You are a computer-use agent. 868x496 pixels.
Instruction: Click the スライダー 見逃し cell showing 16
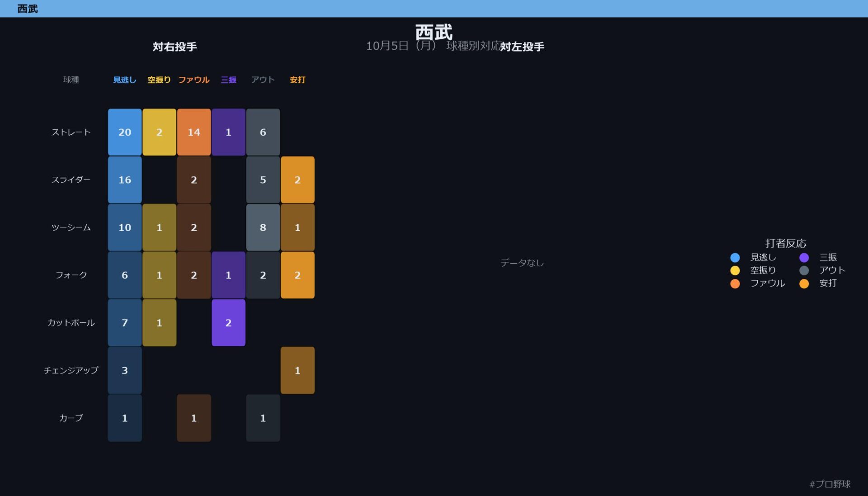pos(125,180)
